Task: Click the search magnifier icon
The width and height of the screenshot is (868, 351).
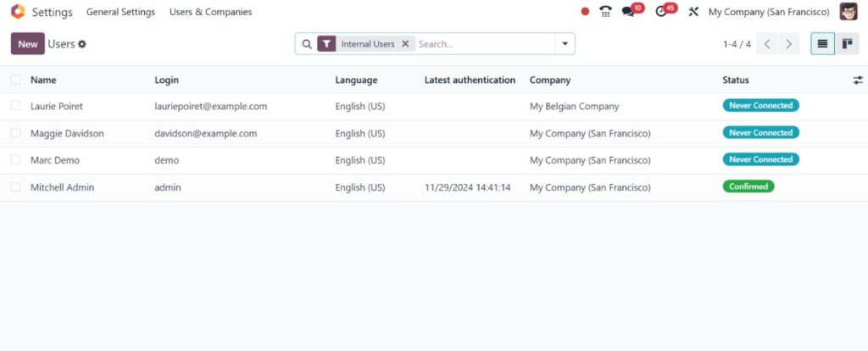Action: (307, 44)
